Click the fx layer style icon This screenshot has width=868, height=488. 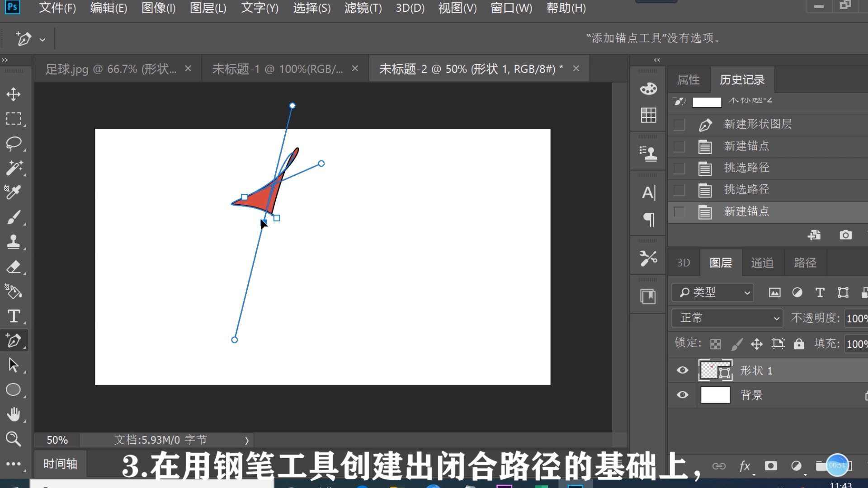point(745,466)
